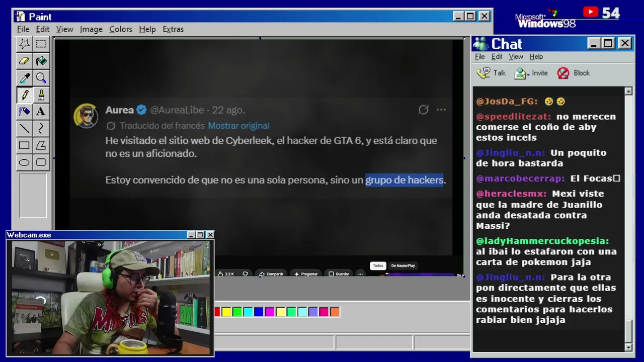644x362 pixels.
Task: Click the translate icon beside Traducido del francés
Action: 111,126
